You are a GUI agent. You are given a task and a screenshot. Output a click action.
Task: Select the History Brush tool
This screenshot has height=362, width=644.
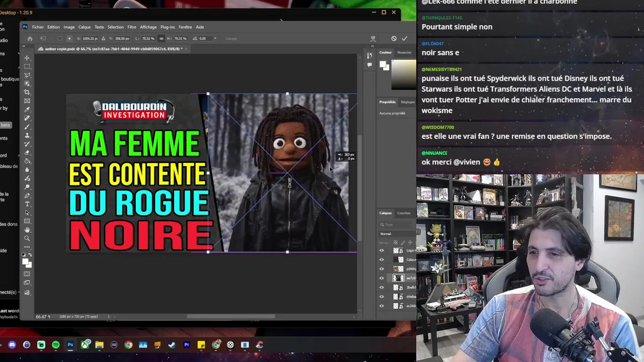click(27, 144)
